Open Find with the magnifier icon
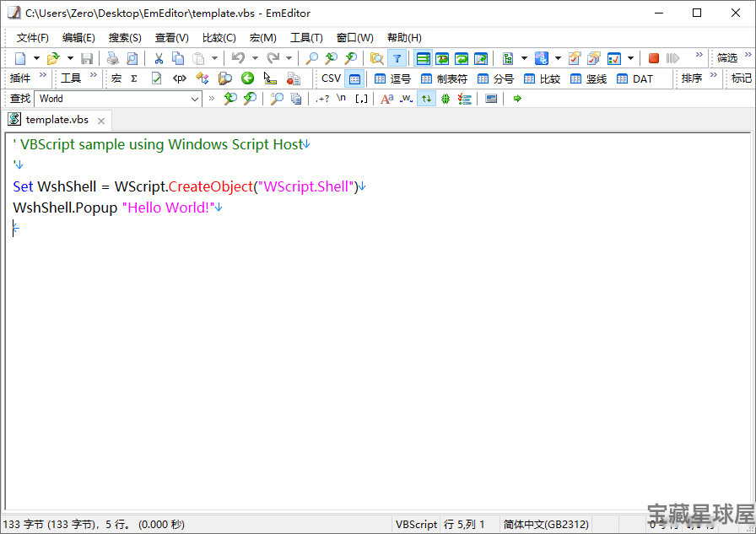The width and height of the screenshot is (756, 534). click(x=312, y=58)
